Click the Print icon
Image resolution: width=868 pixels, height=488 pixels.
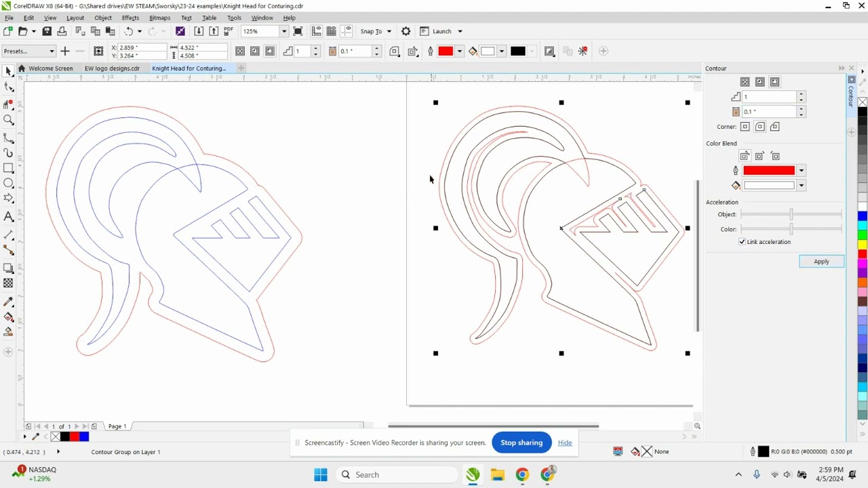coord(62,31)
